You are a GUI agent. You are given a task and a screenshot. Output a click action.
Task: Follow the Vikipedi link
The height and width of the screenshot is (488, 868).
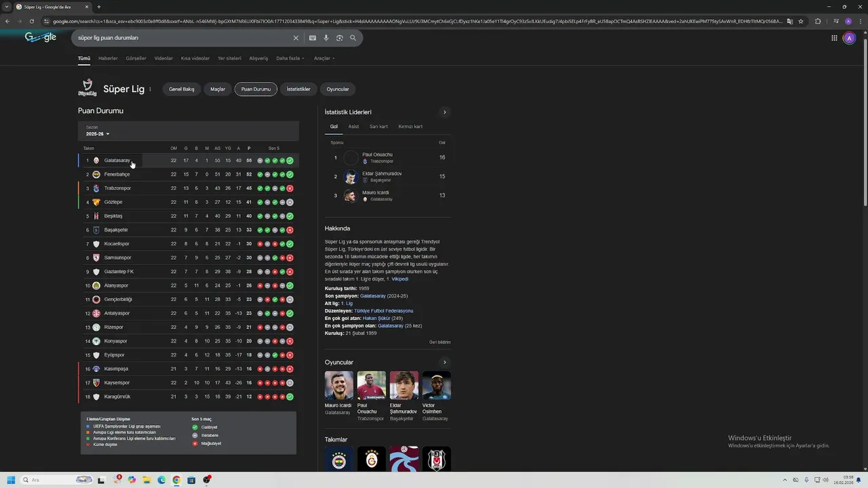pyautogui.click(x=399, y=279)
